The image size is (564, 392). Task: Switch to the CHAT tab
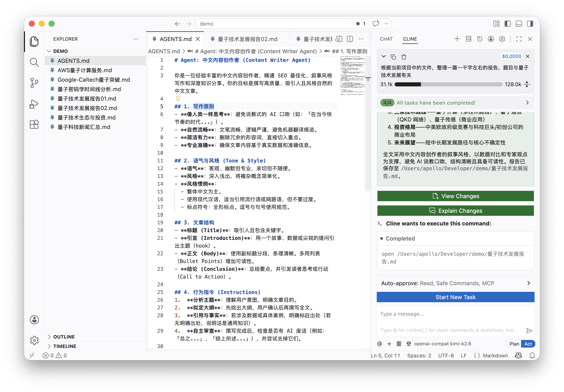pyautogui.click(x=386, y=39)
